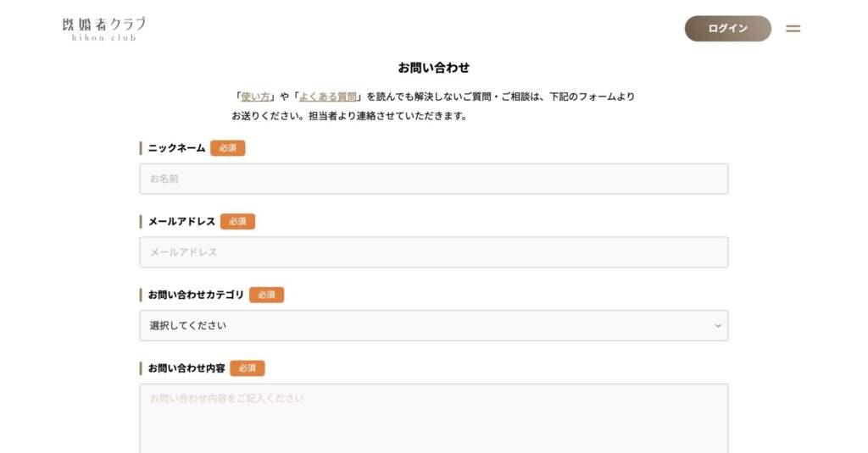Click the メールアドレス field label

point(181,222)
